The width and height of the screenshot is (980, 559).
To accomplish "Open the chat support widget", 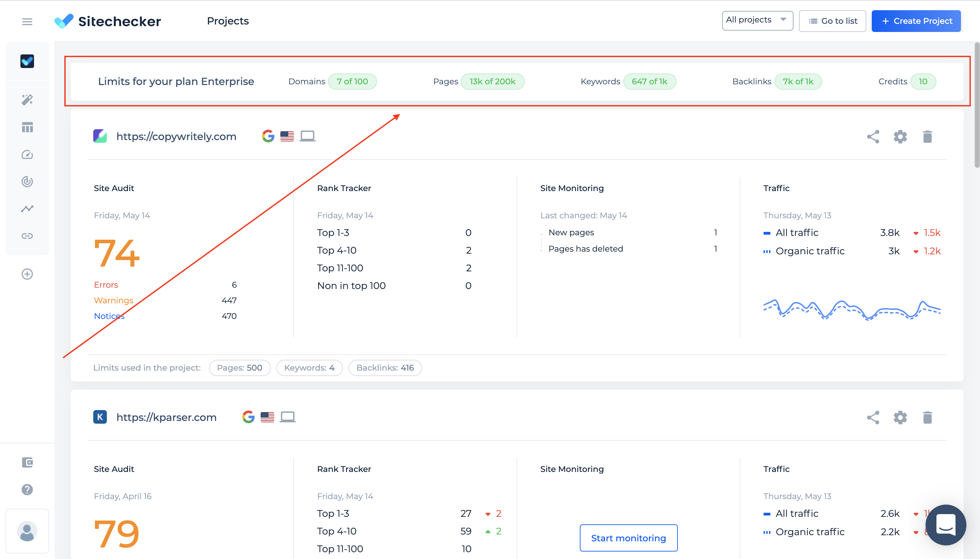I will pos(946,524).
